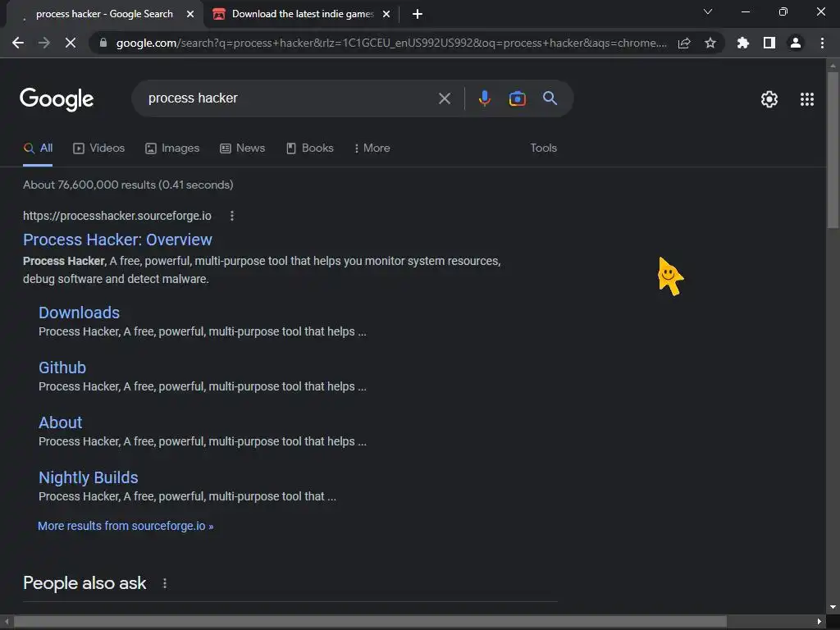The width and height of the screenshot is (840, 630).
Task: Click the forward navigation arrow
Action: (44, 43)
